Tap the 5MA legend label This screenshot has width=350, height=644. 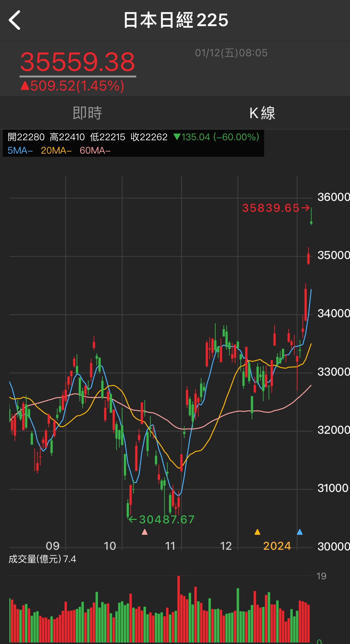pos(20,151)
